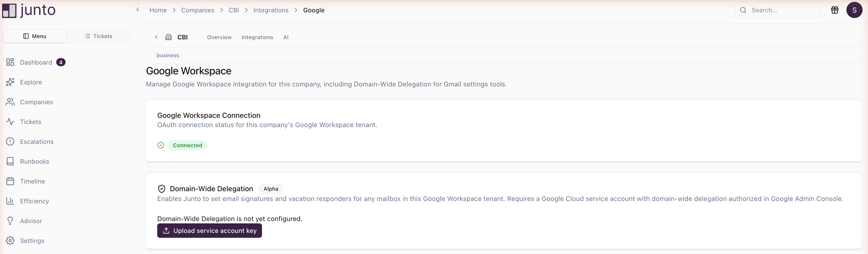
Task: Open Efficiency via bar chart icon
Action: pos(10,201)
